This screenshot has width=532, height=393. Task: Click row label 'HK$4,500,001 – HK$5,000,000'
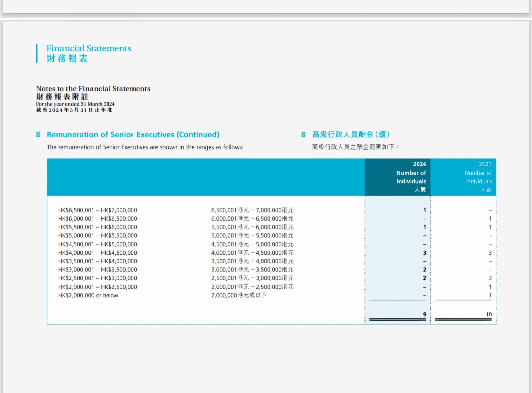pyautogui.click(x=98, y=244)
